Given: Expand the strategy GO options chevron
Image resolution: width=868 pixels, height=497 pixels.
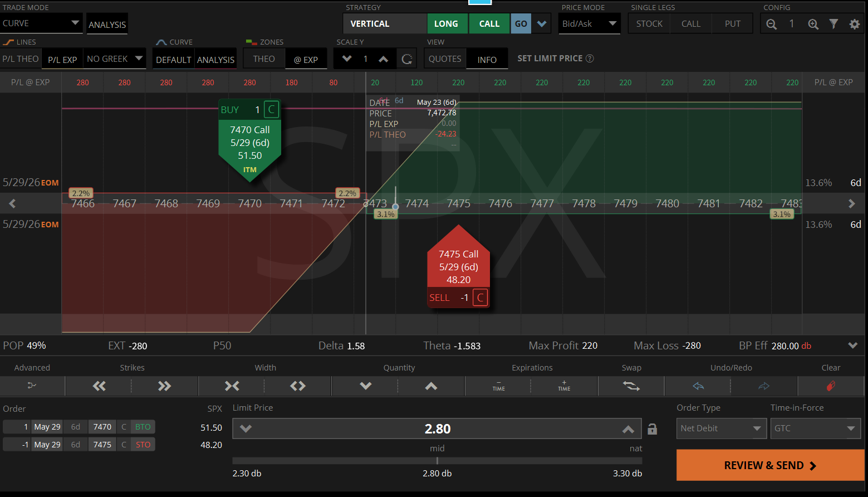Looking at the screenshot, I should pos(542,24).
